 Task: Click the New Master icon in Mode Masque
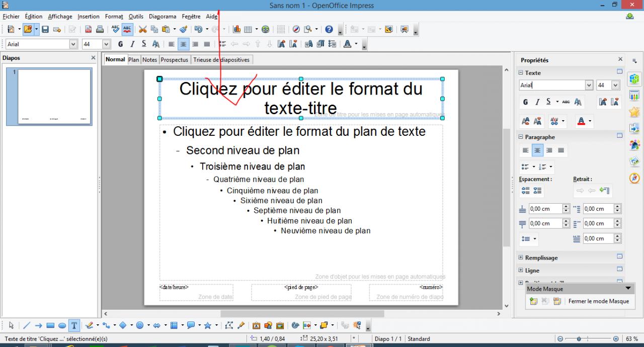[533, 301]
